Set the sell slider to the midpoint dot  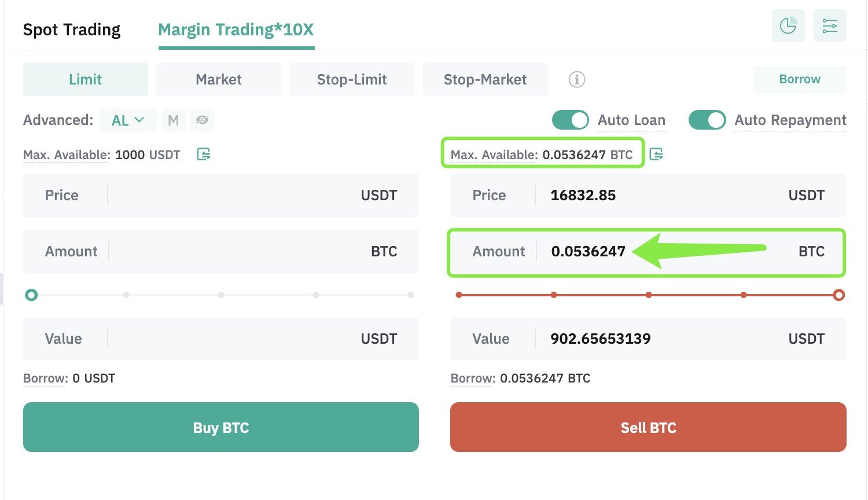click(x=649, y=295)
